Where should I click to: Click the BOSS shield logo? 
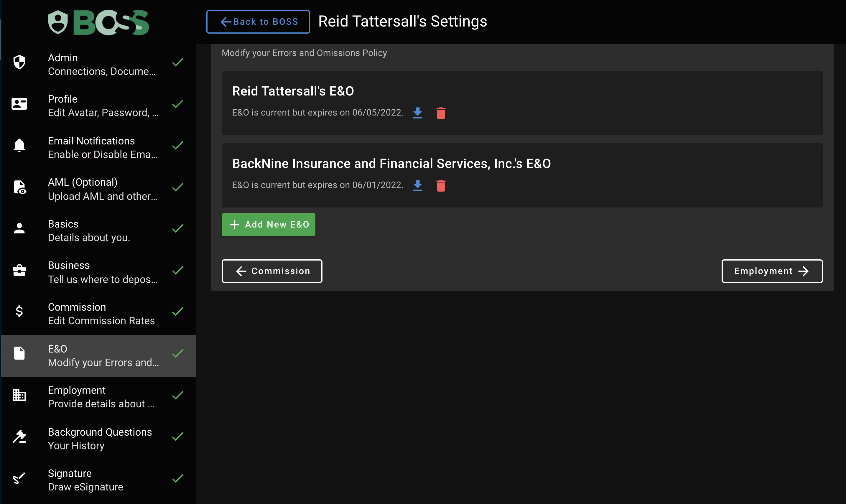point(58,22)
